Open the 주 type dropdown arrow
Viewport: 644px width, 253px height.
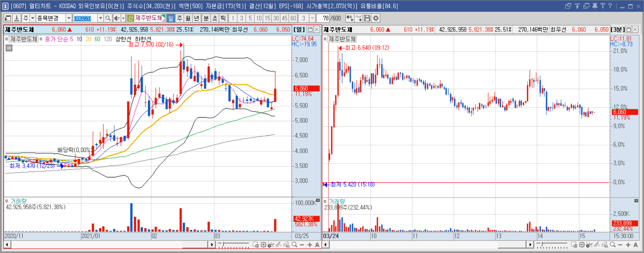click(33, 18)
